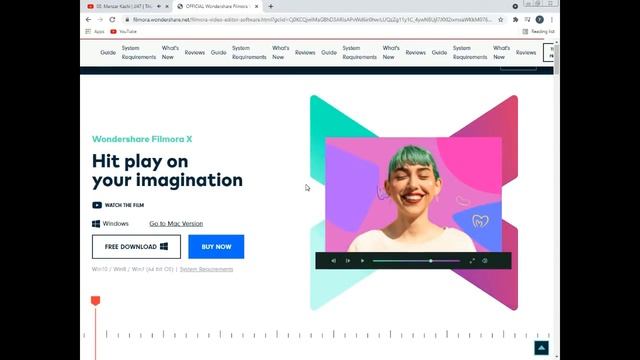This screenshot has height=360, width=640.
Task: Click the blue Buy Now button
Action: point(216,247)
